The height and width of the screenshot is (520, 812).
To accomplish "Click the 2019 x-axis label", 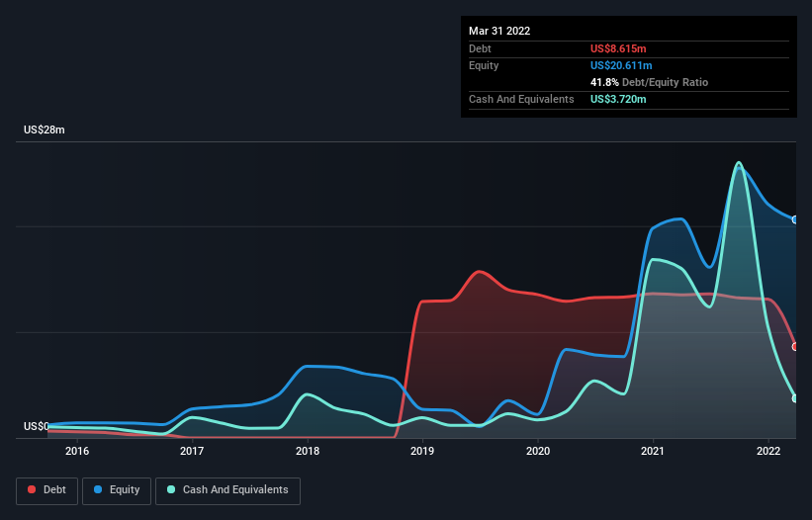I will pyautogui.click(x=422, y=451).
